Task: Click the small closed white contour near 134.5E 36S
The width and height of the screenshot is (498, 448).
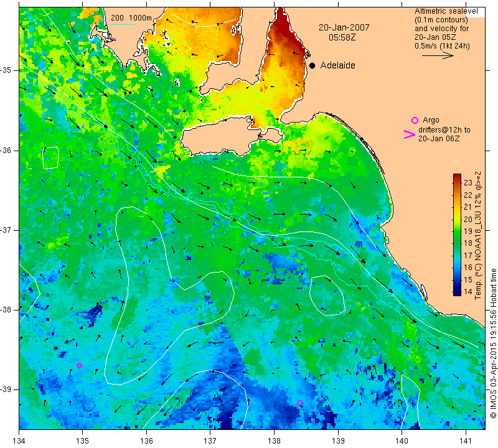Action: point(51,158)
